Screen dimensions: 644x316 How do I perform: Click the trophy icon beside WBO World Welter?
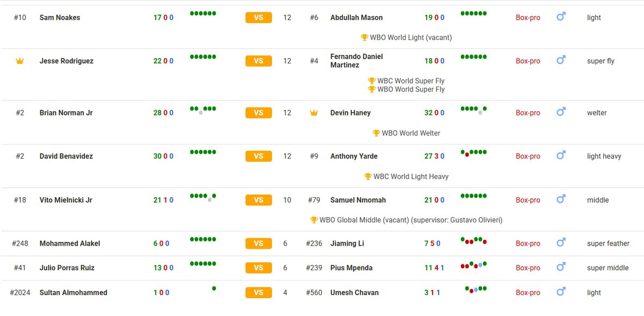(x=376, y=133)
